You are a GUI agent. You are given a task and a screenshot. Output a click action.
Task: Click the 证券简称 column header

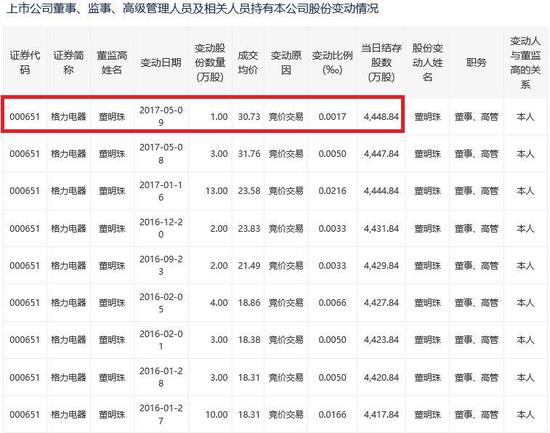[68, 62]
